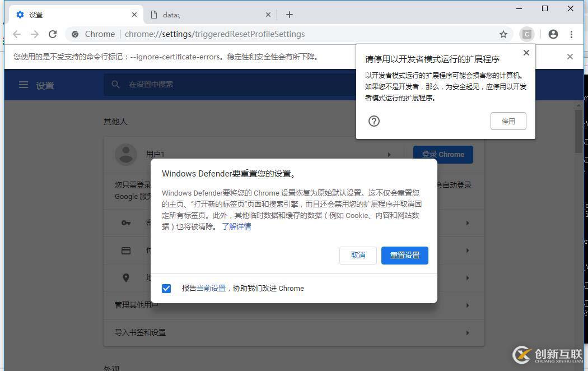
Task: Click the 导入书签和设置 text
Action: click(x=140, y=333)
